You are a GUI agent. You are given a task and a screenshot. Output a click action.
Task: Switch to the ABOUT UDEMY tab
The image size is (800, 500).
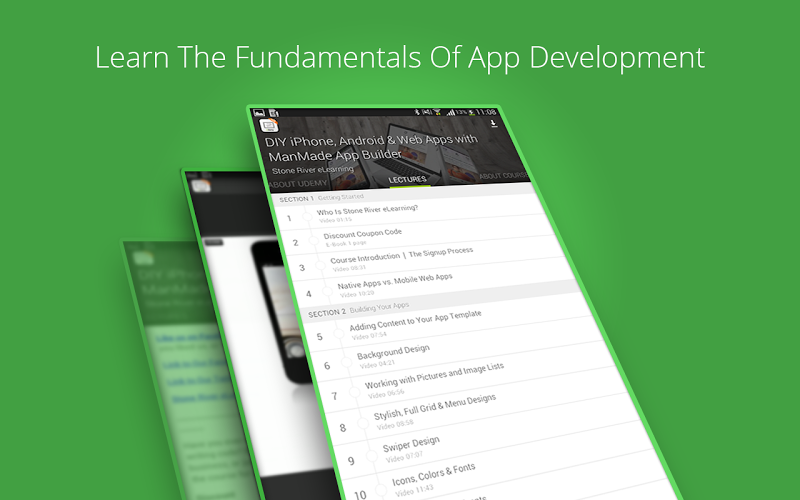pos(297,184)
